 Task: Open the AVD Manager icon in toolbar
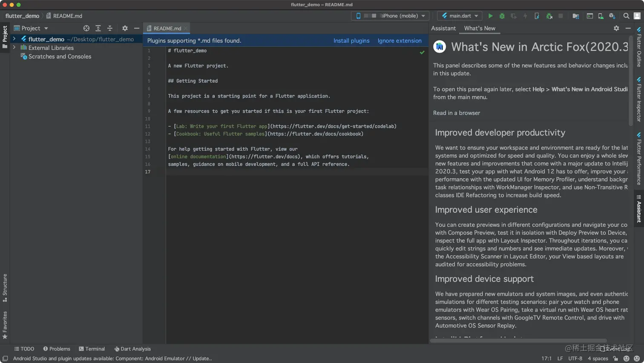(x=601, y=16)
